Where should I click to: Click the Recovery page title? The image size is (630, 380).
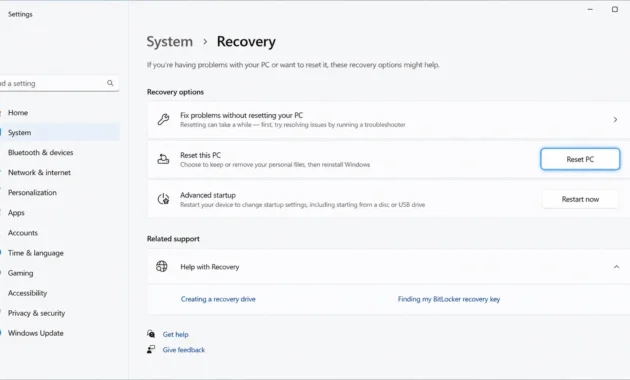[x=246, y=42]
